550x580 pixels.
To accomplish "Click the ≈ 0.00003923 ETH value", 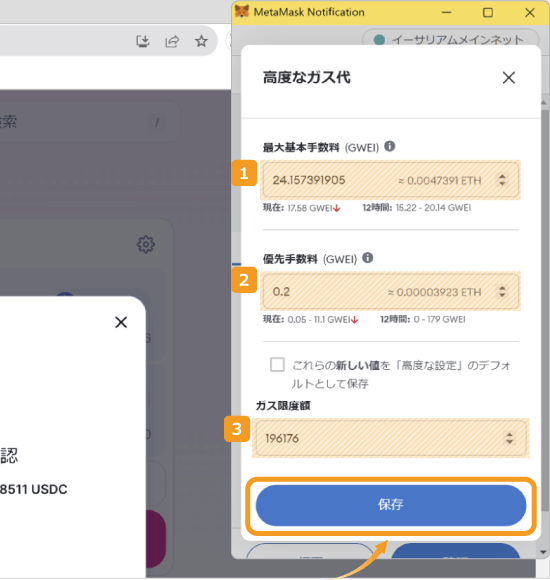I will click(434, 292).
